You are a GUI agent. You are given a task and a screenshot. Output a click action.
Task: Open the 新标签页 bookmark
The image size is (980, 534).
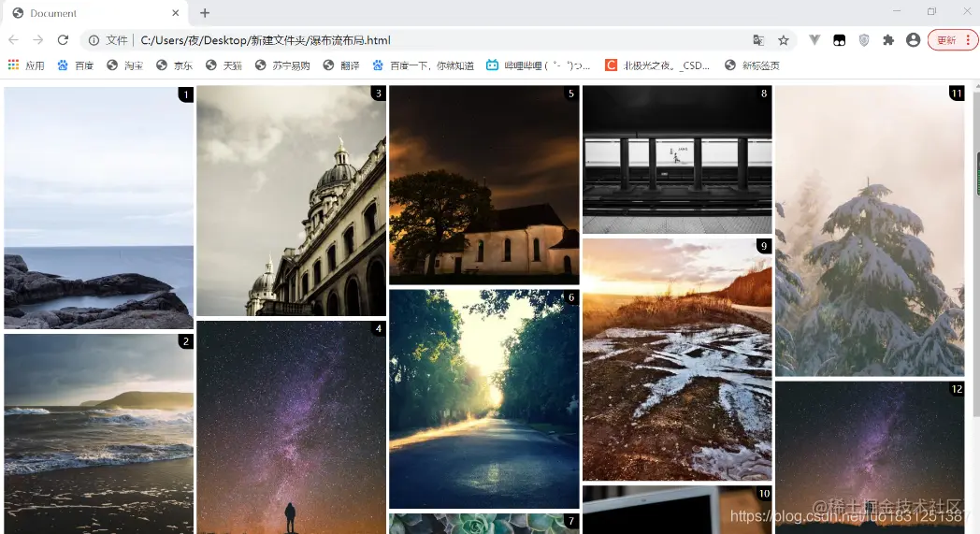[753, 65]
